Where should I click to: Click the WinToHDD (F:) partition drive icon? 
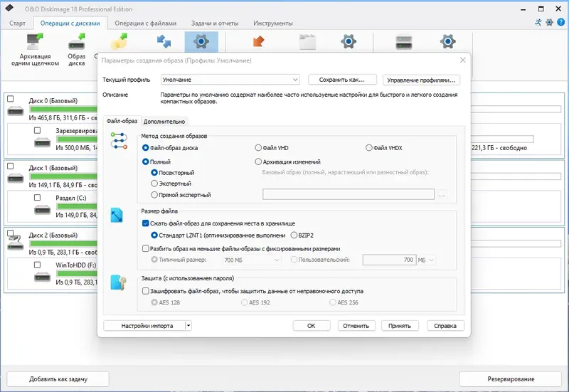pyautogui.click(x=43, y=277)
